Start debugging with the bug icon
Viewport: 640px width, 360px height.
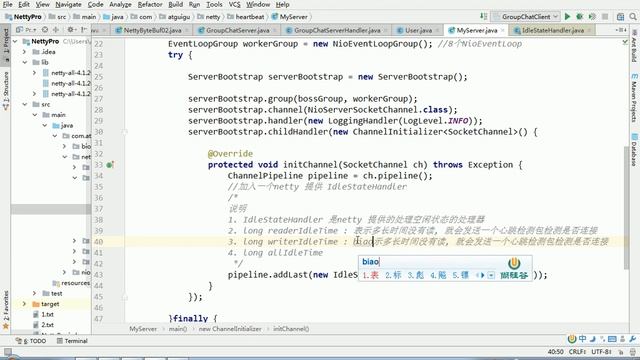point(579,17)
